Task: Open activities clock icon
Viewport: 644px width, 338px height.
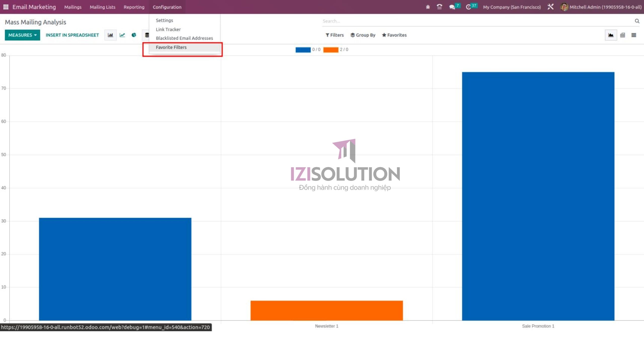Action: tap(468, 7)
